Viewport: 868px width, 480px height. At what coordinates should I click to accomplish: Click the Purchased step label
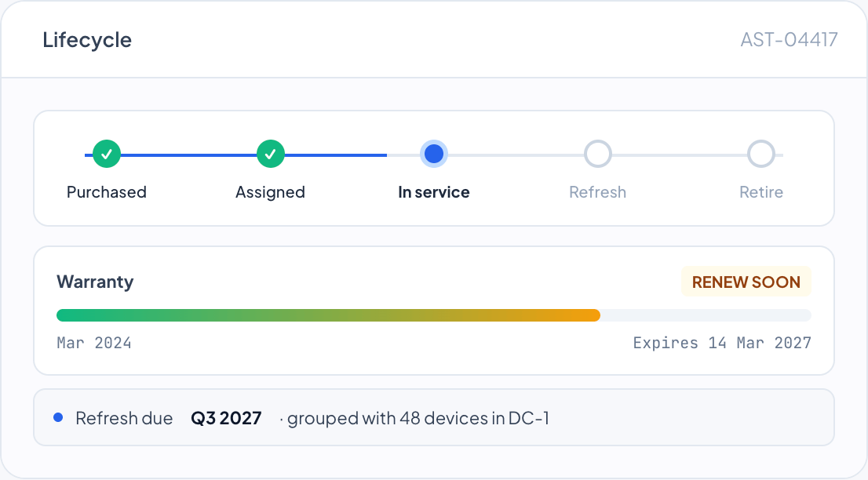click(x=106, y=192)
